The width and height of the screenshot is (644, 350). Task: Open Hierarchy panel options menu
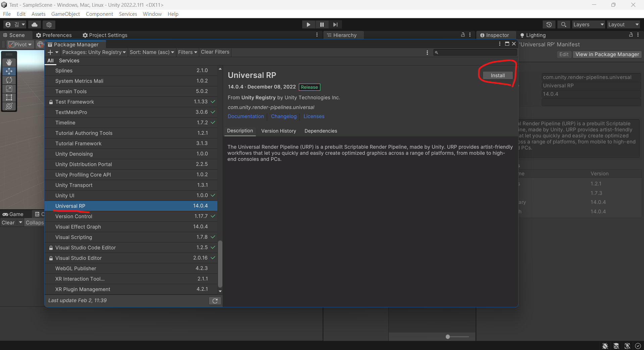click(x=470, y=35)
